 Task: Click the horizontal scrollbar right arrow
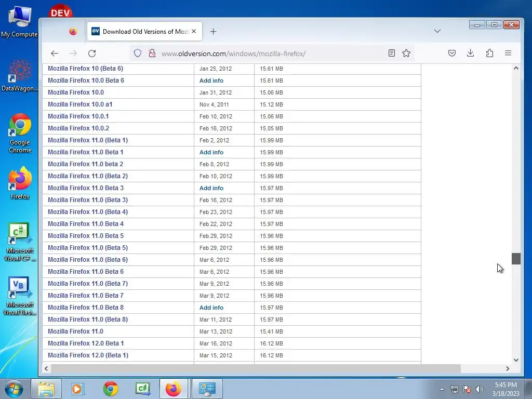pyautogui.click(x=508, y=368)
